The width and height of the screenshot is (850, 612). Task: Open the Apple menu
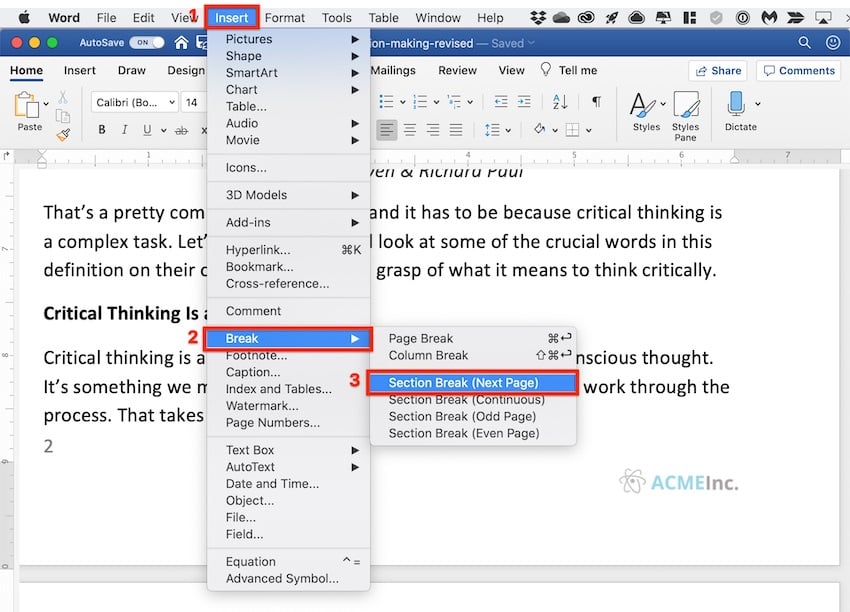click(24, 18)
